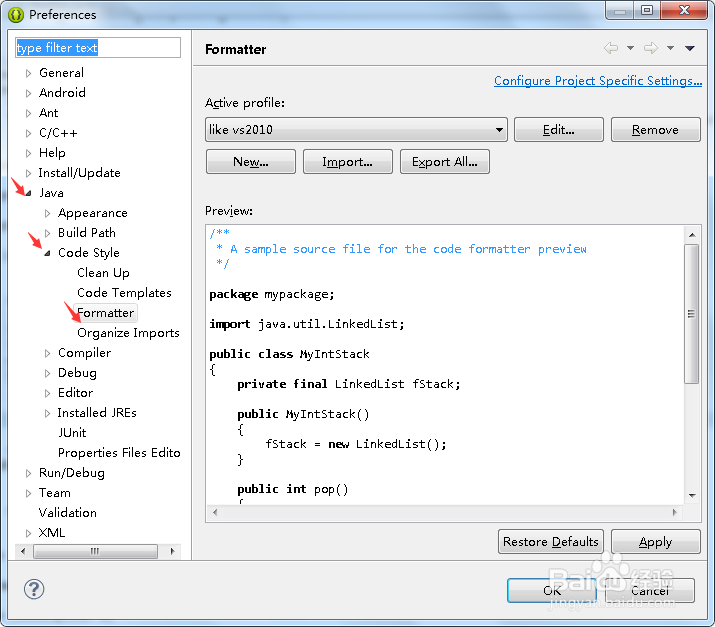Click preview horizontal scroll right arrow
The height and width of the screenshot is (627, 715).
pyautogui.click(x=674, y=512)
